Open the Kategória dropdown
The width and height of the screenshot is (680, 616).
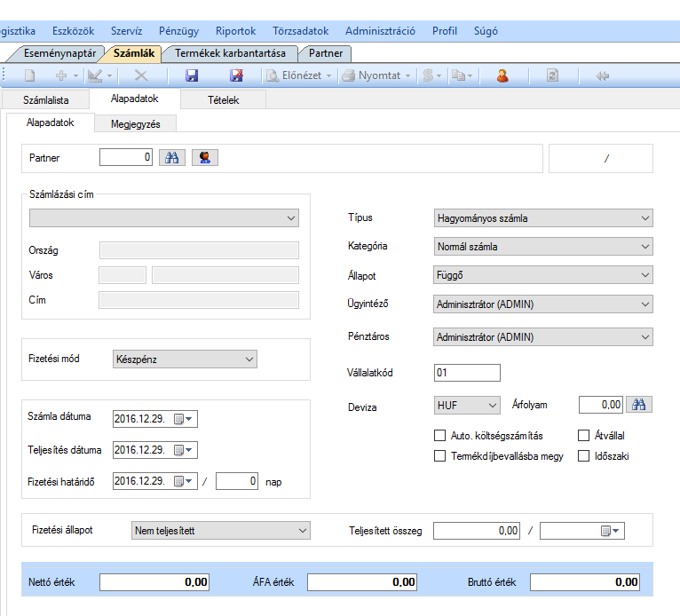[543, 246]
